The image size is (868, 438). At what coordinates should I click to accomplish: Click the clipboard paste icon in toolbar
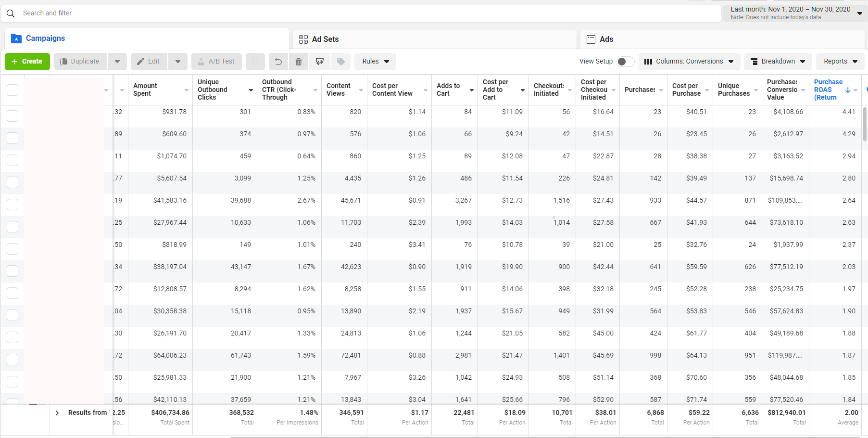pos(255,62)
